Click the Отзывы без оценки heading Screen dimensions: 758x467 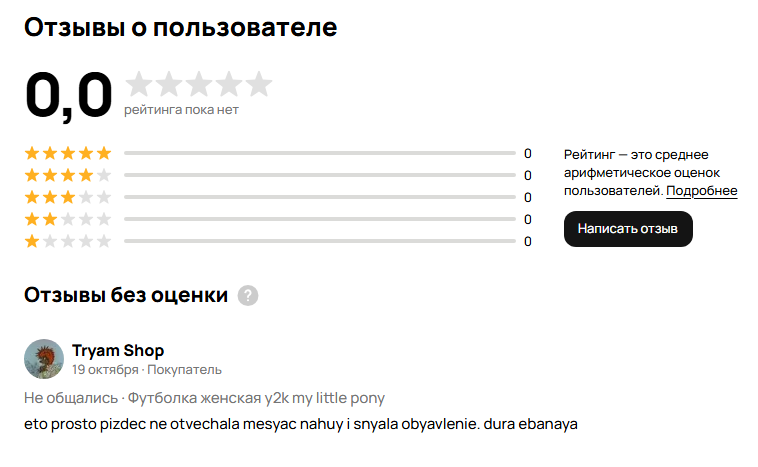tap(126, 295)
